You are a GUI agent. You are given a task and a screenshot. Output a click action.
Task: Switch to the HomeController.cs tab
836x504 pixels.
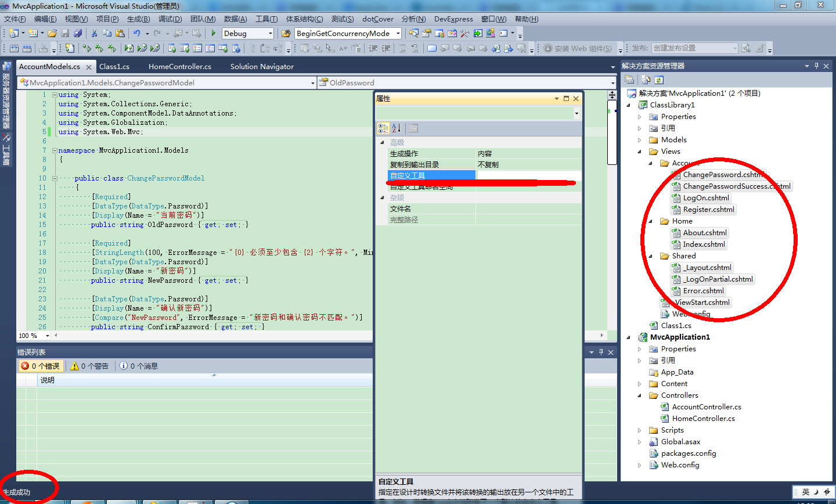click(180, 67)
